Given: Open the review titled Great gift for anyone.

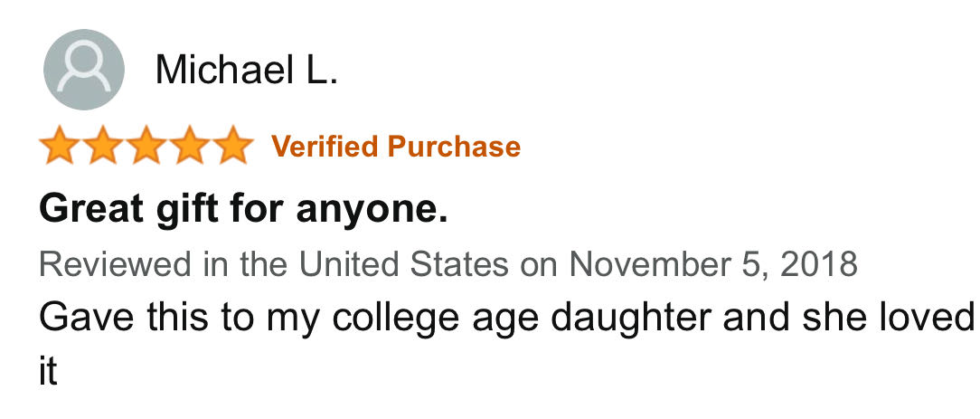Looking at the screenshot, I should 243,210.
